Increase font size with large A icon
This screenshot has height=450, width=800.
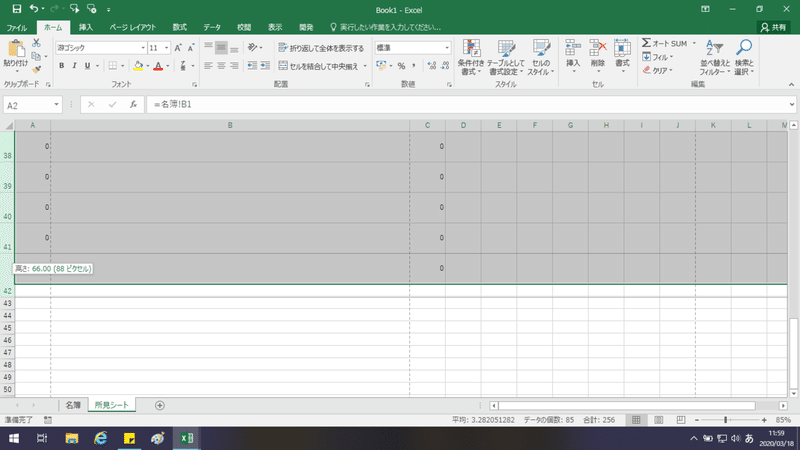click(x=178, y=48)
